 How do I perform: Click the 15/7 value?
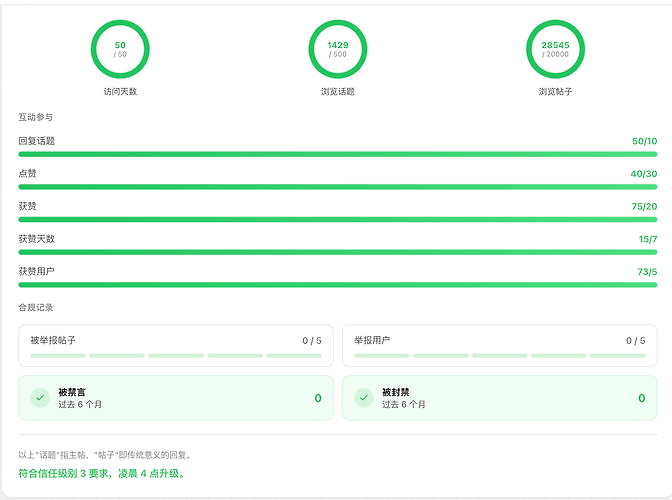(x=648, y=239)
